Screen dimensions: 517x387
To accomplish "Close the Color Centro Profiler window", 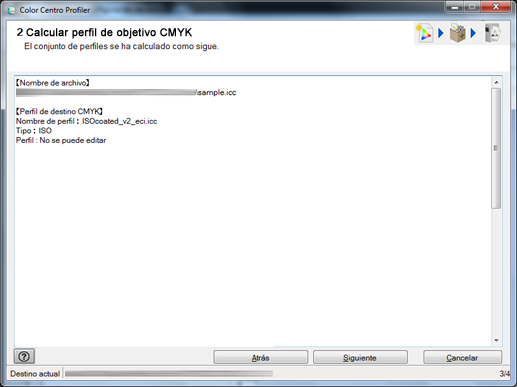I will pos(496,7).
